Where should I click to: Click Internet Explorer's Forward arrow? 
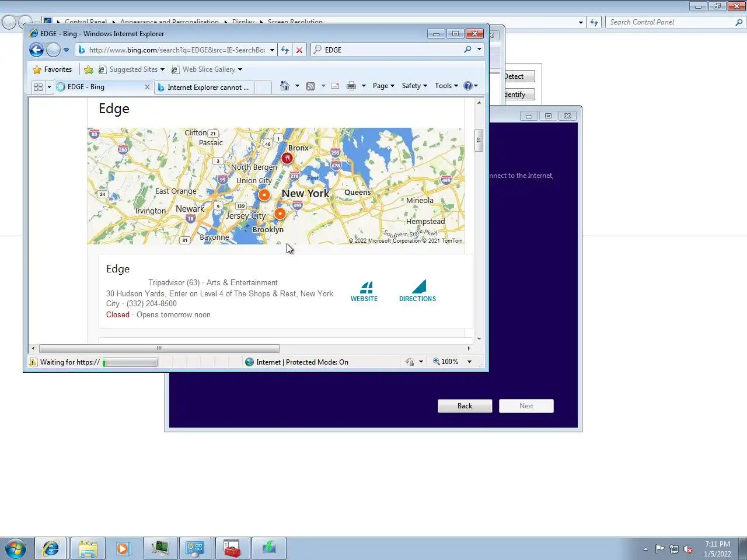tap(53, 50)
